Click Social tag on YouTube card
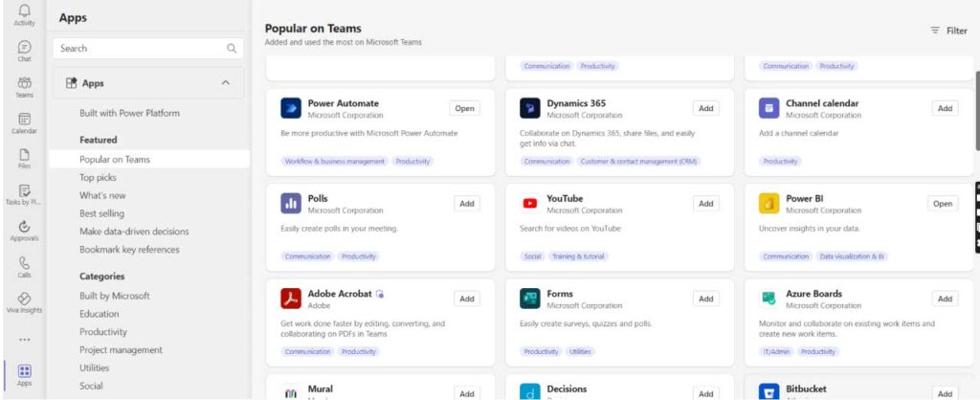This screenshot has height=400, width=980. point(532,256)
